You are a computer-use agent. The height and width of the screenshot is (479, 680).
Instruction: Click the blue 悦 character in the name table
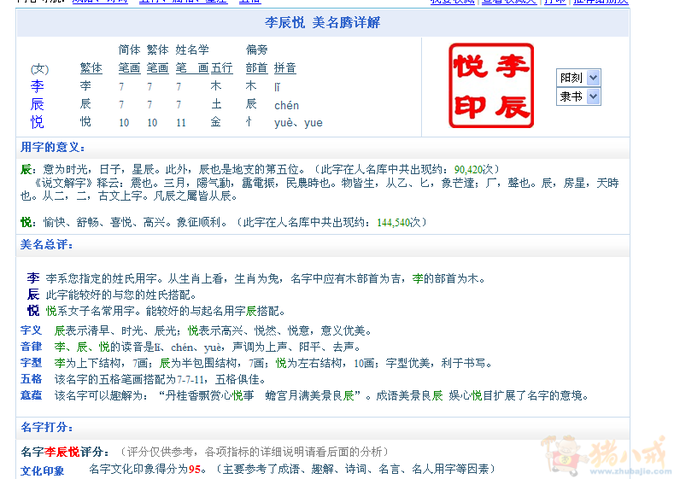click(37, 122)
